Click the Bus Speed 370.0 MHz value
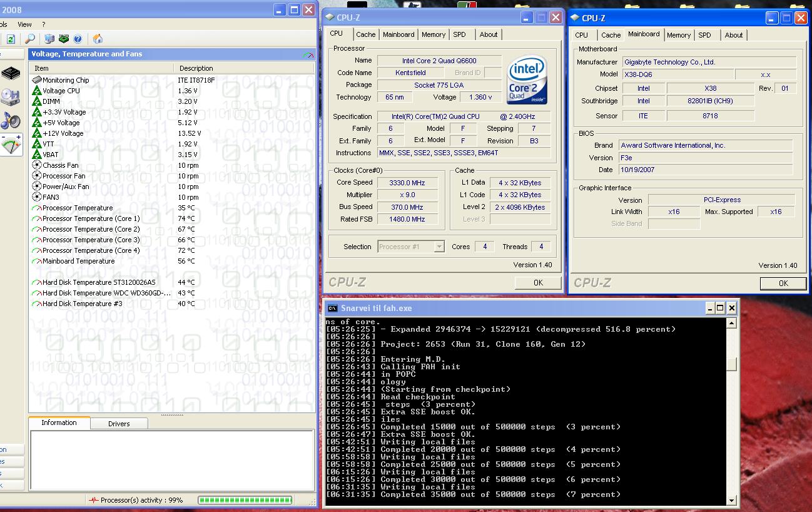 (x=407, y=207)
